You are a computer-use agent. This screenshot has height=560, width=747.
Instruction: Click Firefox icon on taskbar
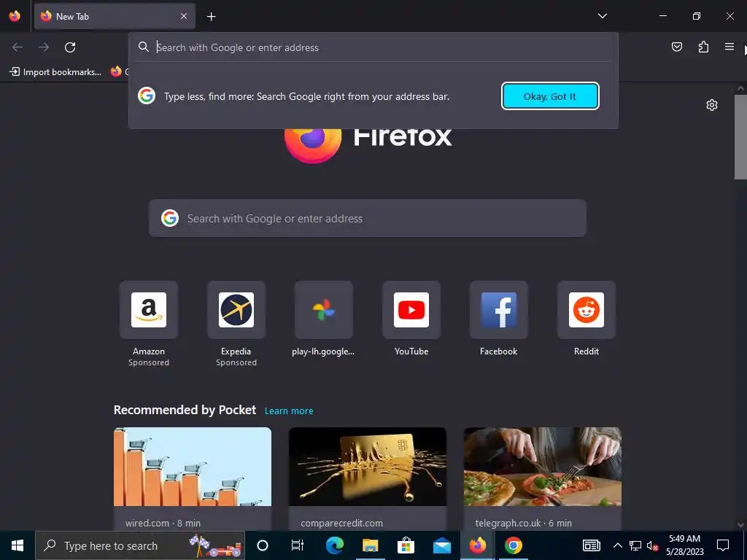click(477, 545)
